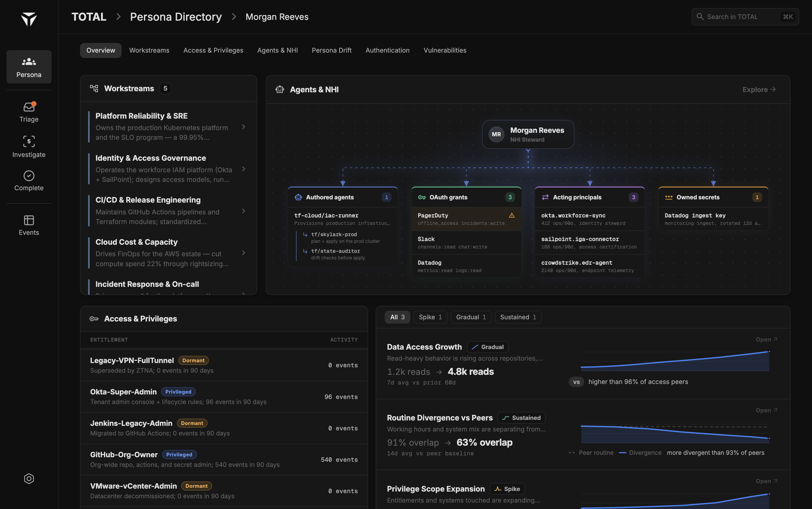Select the Persona sidebar icon
The image size is (812, 509).
29,67
